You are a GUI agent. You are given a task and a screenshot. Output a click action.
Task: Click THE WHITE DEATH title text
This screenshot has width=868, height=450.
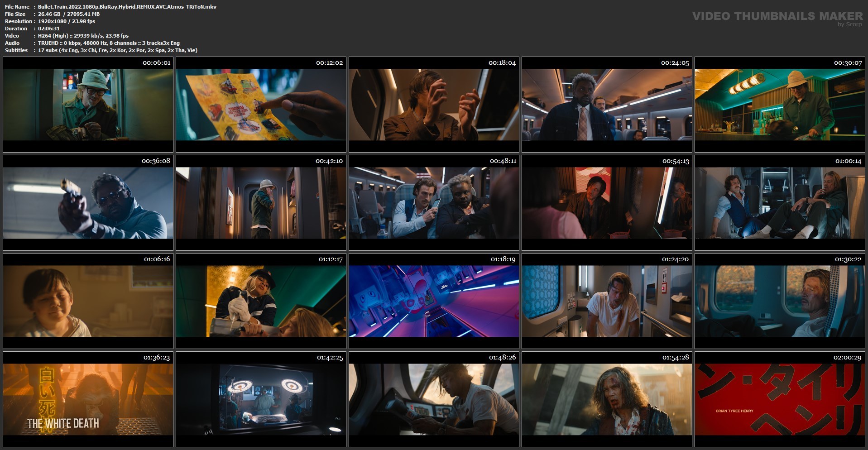coord(63,424)
